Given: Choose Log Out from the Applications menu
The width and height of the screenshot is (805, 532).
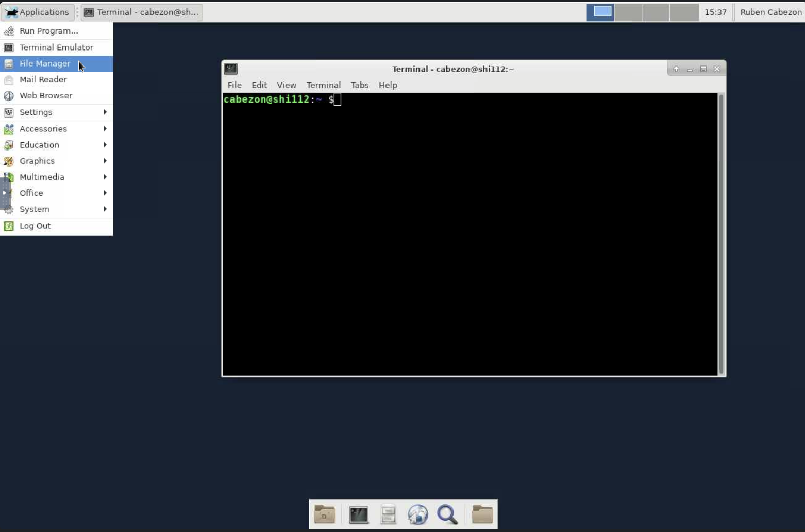Looking at the screenshot, I should click(35, 226).
